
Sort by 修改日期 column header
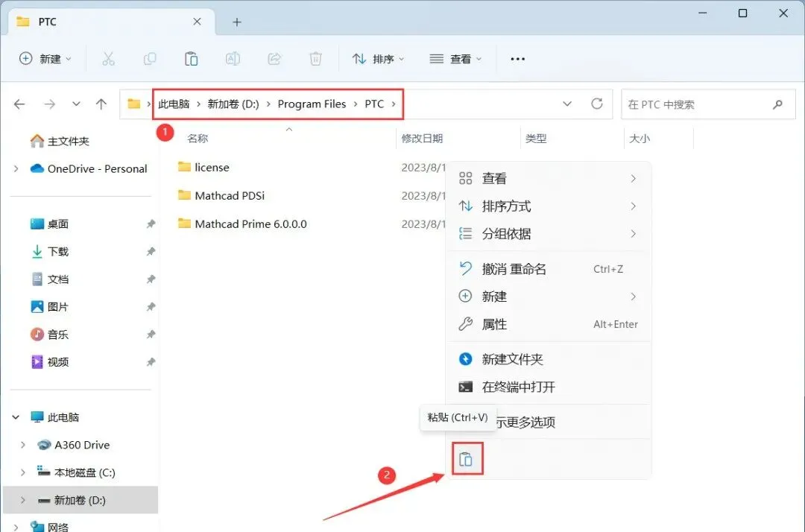(422, 139)
